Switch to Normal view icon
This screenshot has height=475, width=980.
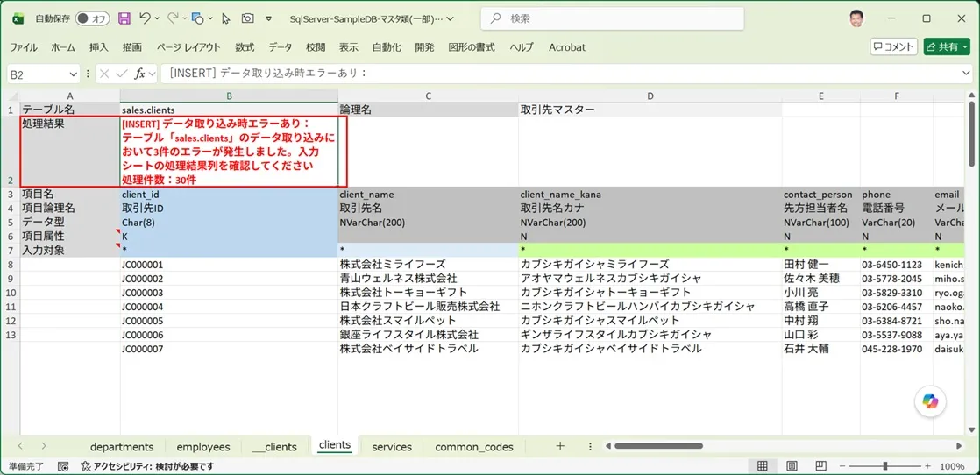coord(762,466)
